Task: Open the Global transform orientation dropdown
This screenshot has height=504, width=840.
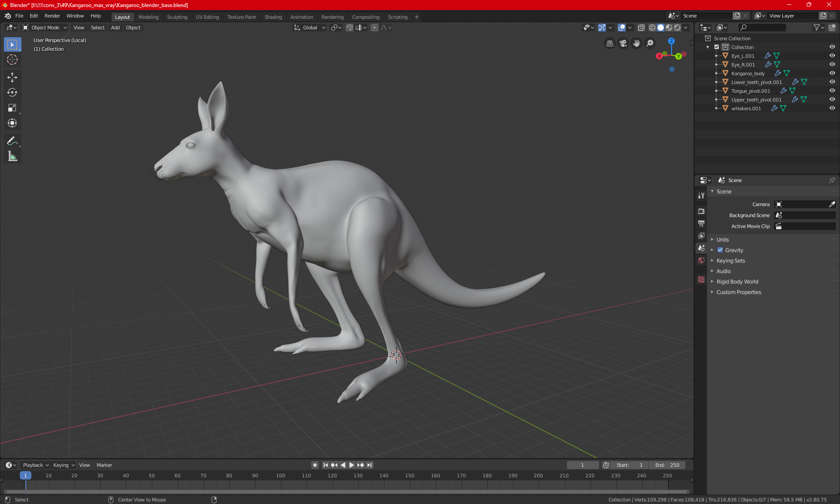Action: pyautogui.click(x=310, y=28)
